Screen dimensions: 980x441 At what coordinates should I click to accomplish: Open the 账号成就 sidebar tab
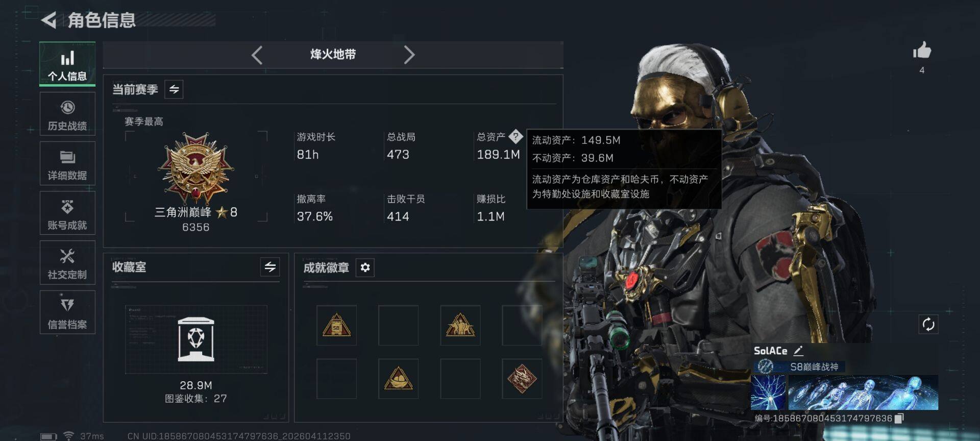pyautogui.click(x=67, y=213)
